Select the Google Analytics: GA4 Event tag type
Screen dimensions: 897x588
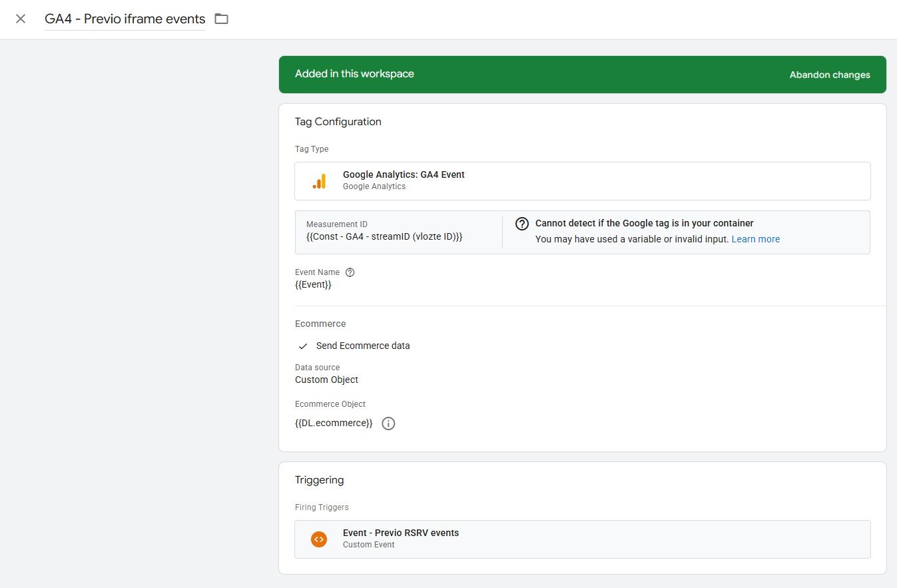click(x=404, y=174)
